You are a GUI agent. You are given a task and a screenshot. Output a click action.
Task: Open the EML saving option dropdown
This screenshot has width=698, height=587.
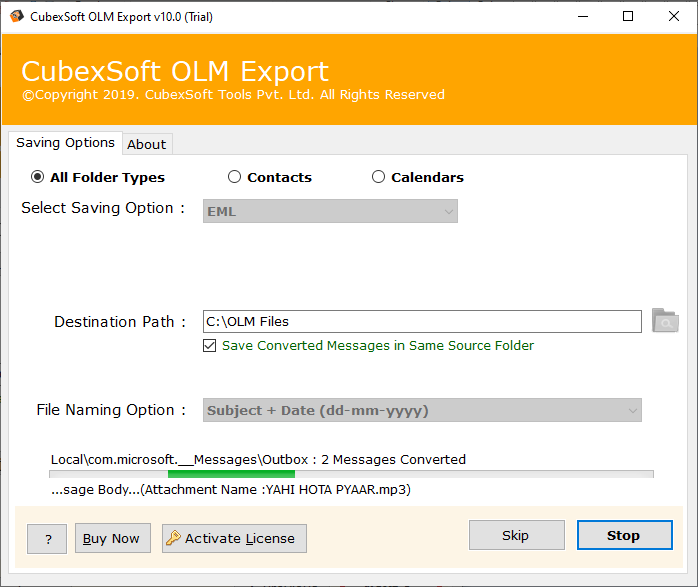pyautogui.click(x=330, y=211)
